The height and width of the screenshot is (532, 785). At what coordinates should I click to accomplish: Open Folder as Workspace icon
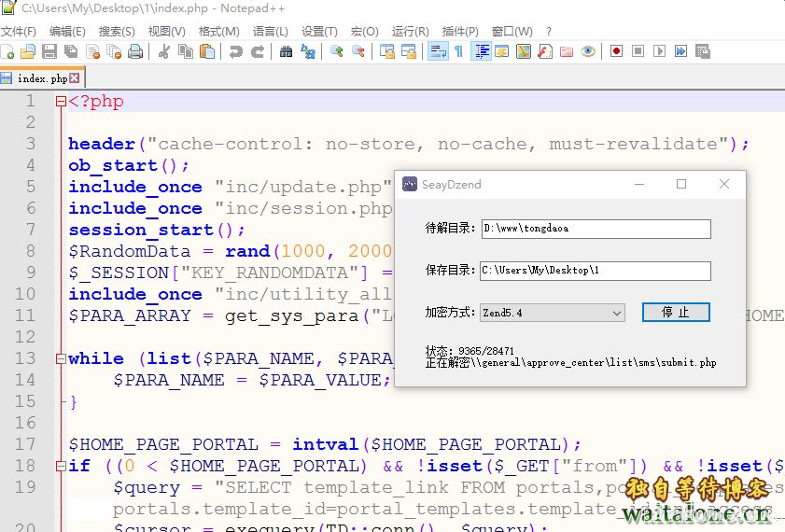tap(567, 51)
